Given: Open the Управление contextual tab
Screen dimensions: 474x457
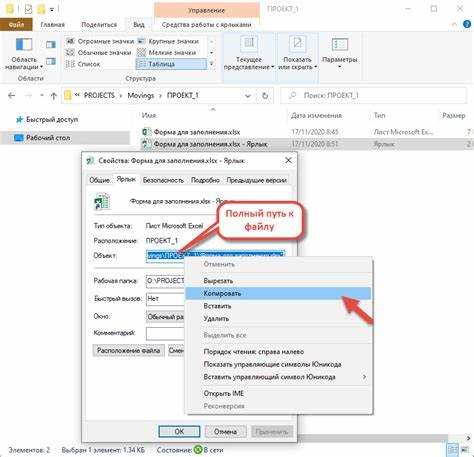Looking at the screenshot, I should (206, 10).
